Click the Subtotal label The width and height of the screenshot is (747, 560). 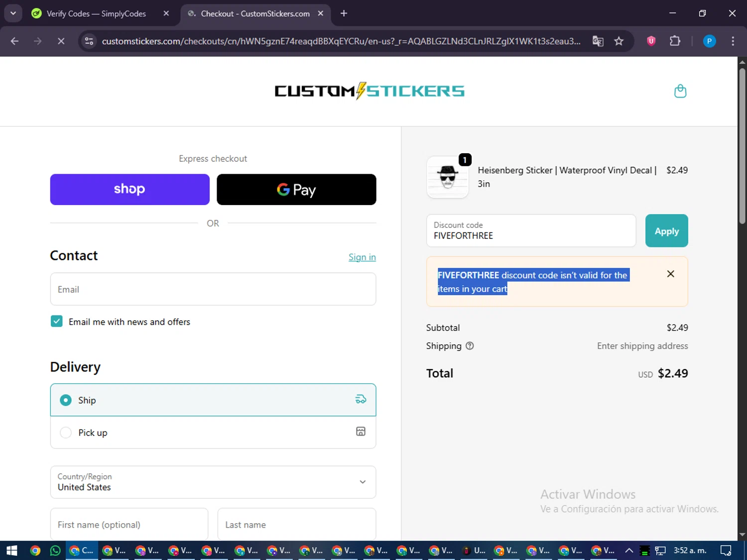click(x=443, y=328)
